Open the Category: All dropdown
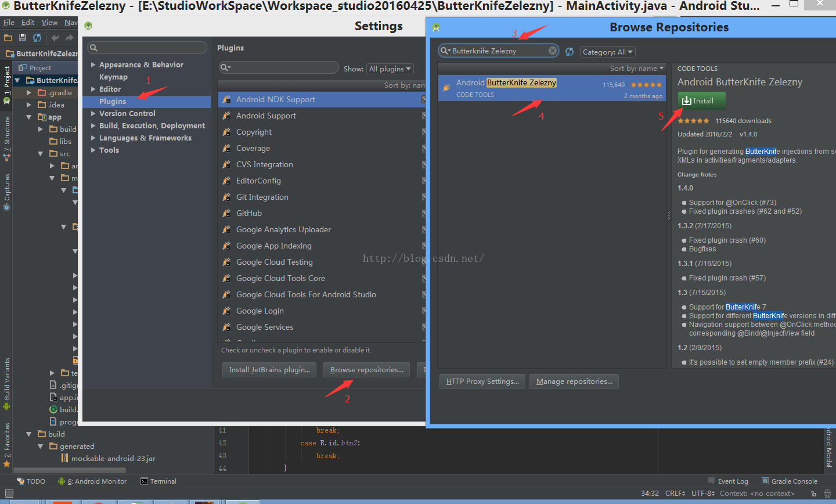Screen dimensions: 836x504 [608, 52]
